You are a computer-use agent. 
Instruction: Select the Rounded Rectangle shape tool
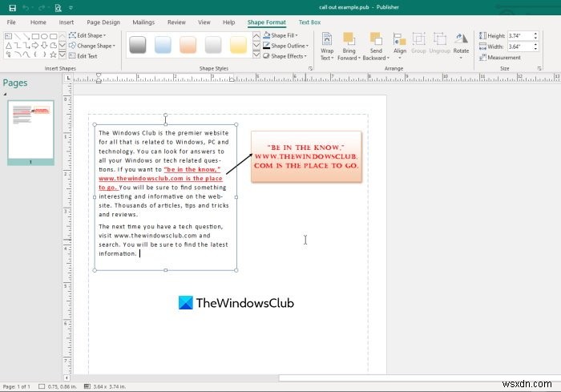[x=54, y=36]
